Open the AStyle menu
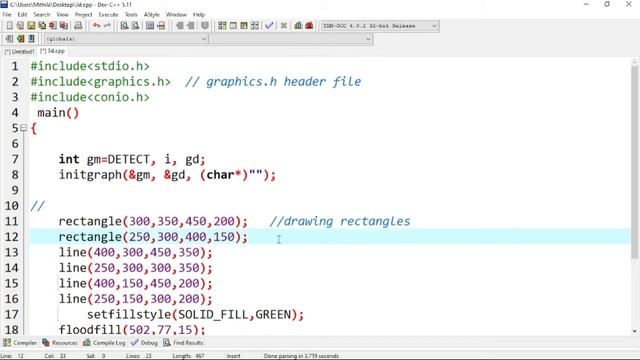640x360 pixels. pyautogui.click(x=151, y=14)
